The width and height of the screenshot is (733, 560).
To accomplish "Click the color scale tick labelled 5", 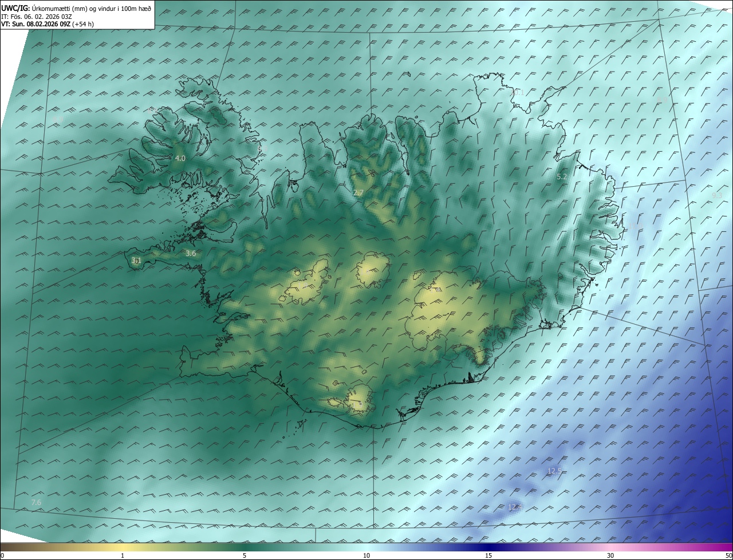I will point(245,555).
